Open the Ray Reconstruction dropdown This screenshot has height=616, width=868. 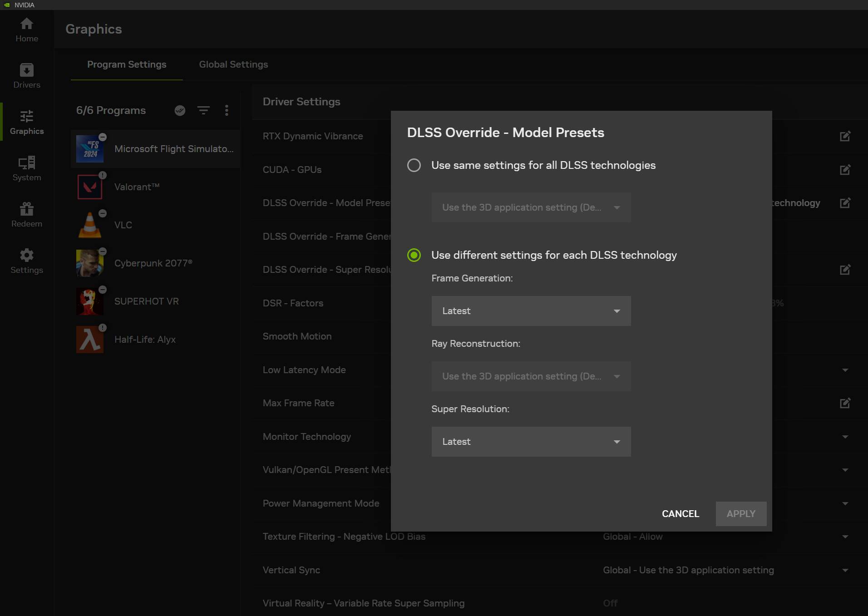point(530,376)
